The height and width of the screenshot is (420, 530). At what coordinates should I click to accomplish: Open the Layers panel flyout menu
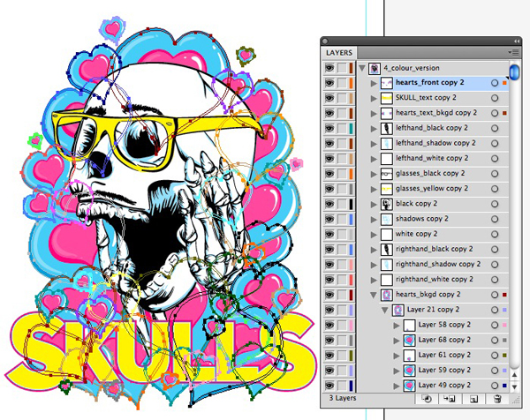pos(513,52)
